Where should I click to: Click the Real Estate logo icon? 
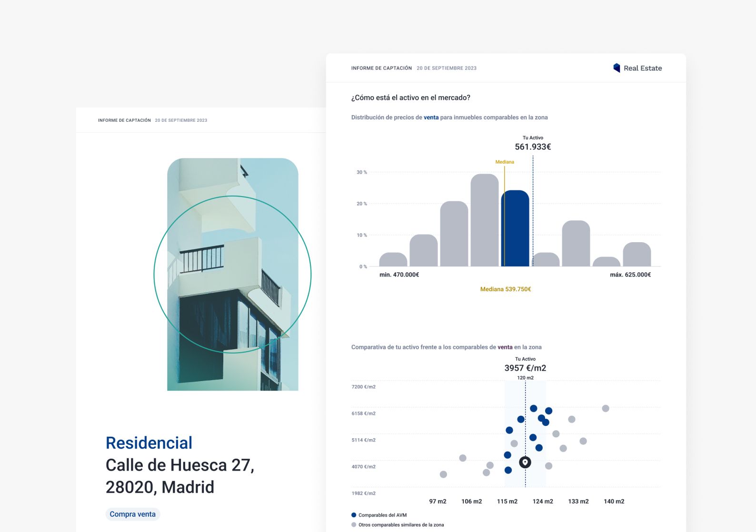[x=617, y=68]
